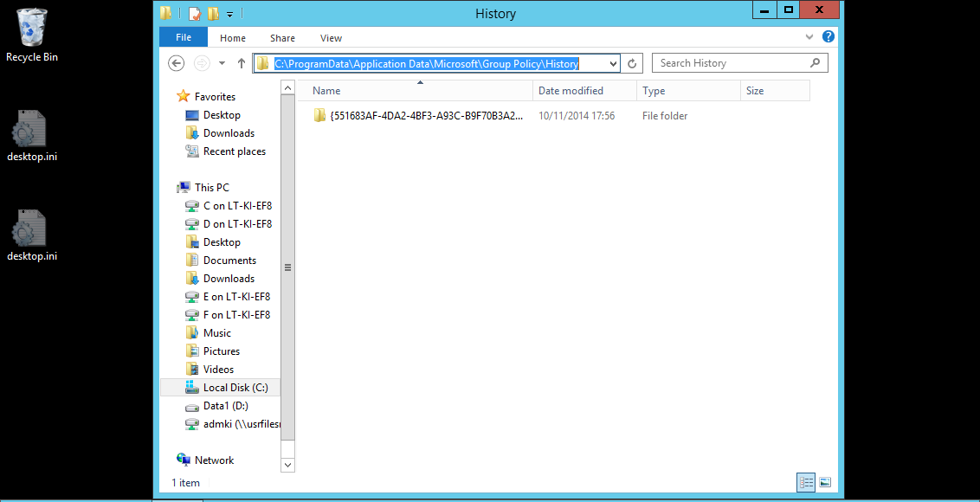Expand the ribbon with the chevron

click(x=809, y=37)
